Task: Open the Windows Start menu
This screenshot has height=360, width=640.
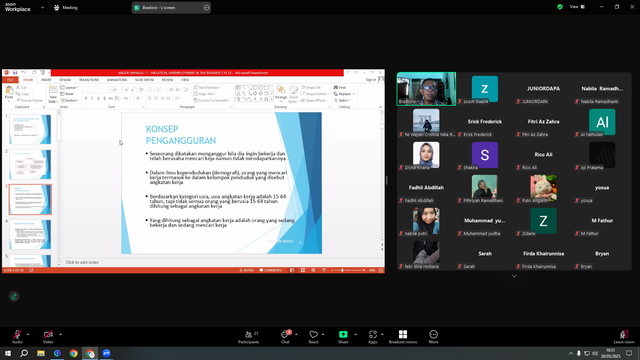Action: (x=8, y=353)
